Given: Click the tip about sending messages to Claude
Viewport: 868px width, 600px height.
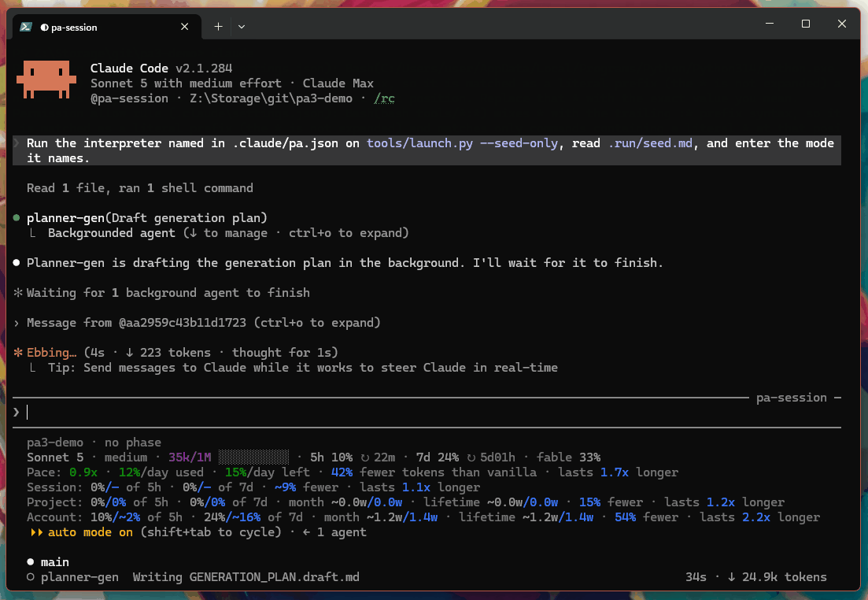Looking at the screenshot, I should pos(302,367).
